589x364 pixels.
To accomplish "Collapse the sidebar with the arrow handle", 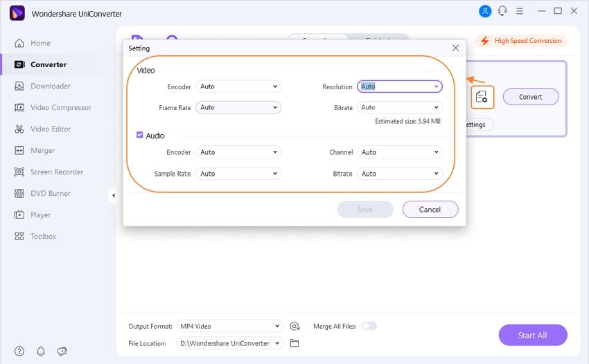I will point(113,195).
